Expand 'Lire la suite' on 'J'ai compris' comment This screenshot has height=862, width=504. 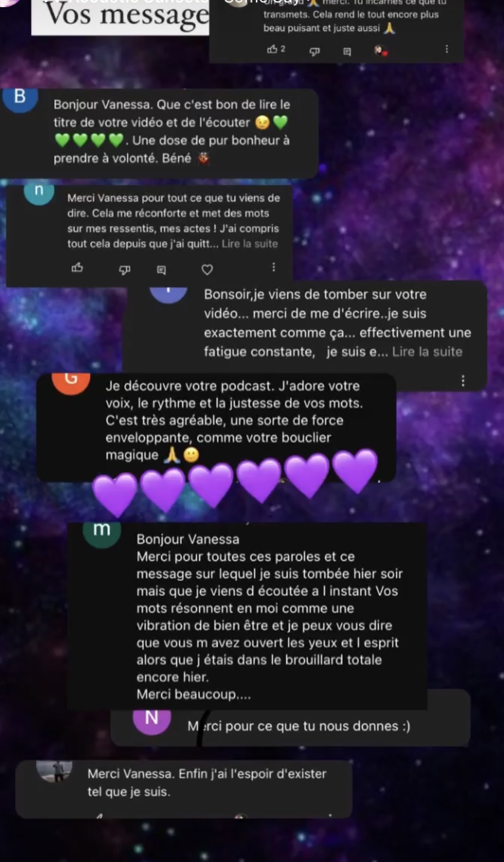(250, 244)
